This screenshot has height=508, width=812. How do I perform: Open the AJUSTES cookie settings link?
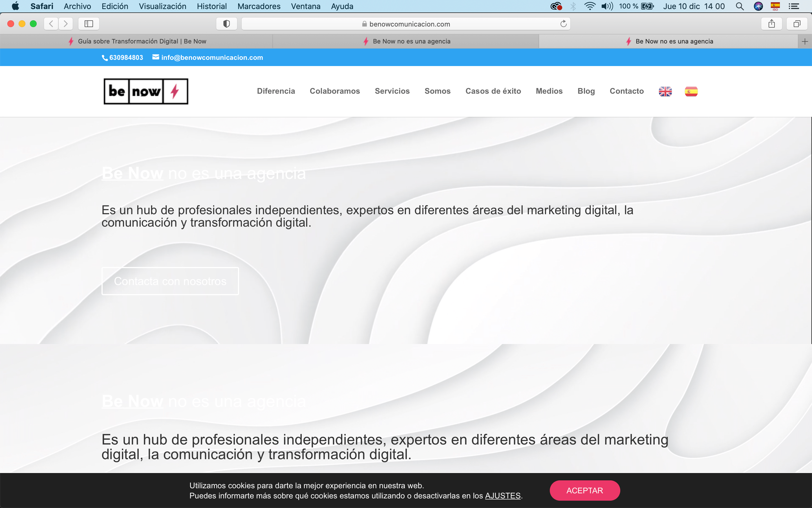click(x=503, y=496)
